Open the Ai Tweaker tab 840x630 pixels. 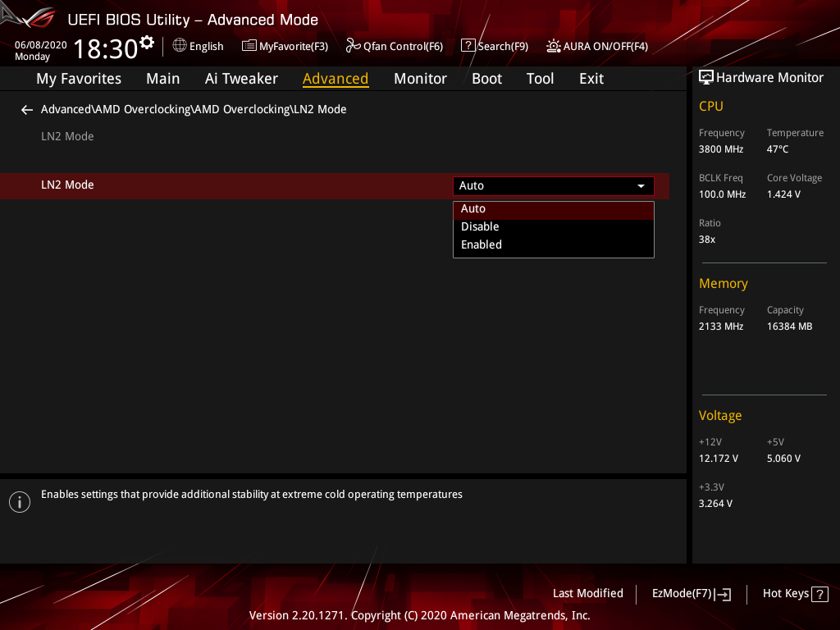241,79
